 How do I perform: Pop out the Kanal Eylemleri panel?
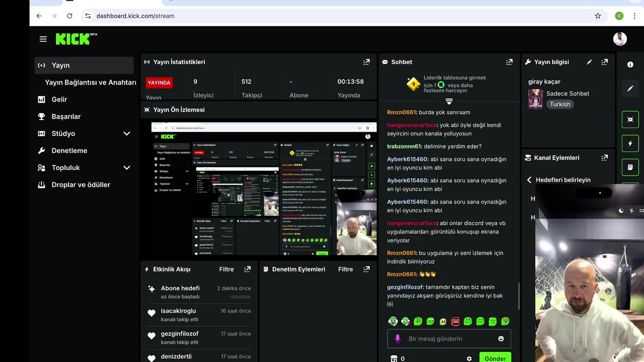coord(604,157)
